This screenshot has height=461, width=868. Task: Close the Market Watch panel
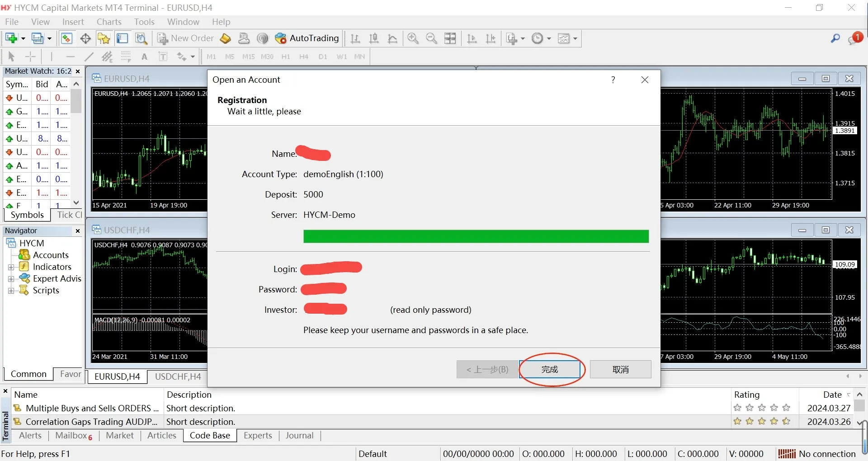(x=78, y=71)
